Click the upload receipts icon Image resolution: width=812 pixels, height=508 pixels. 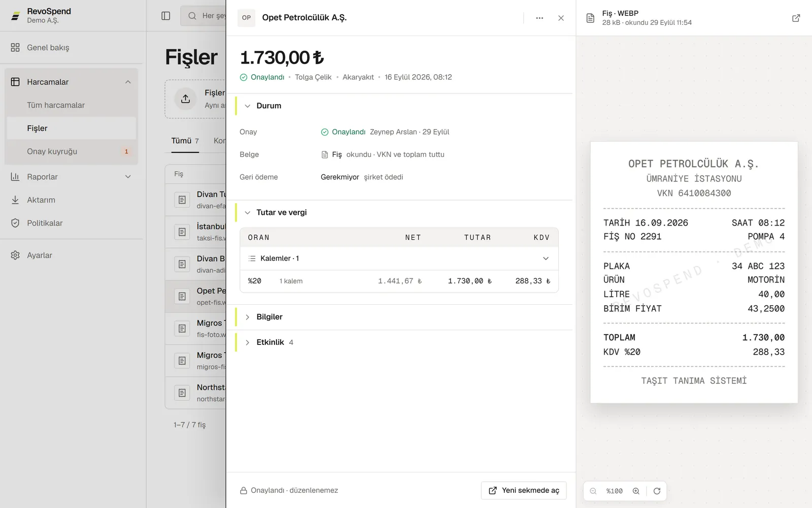coord(186,99)
